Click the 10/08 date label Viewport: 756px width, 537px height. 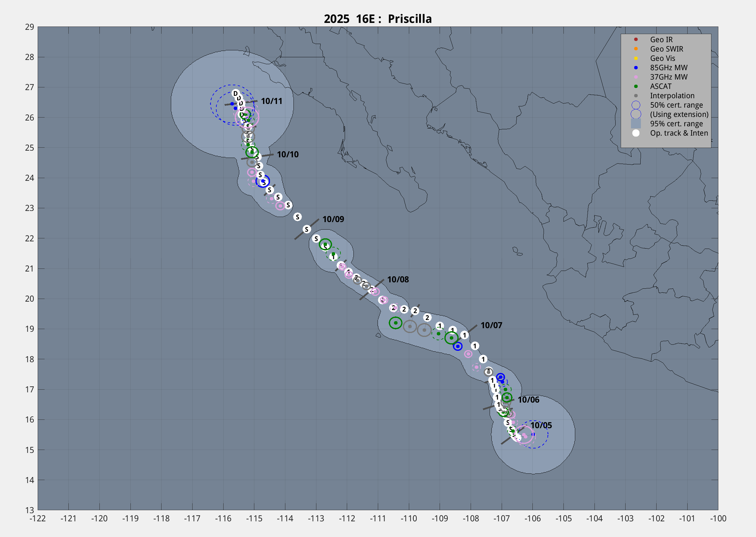point(398,280)
